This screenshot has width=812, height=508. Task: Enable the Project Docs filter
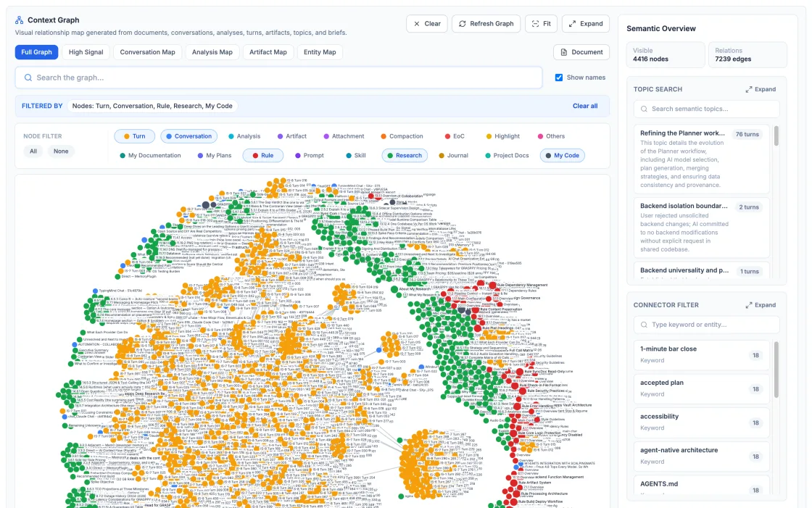(x=507, y=155)
